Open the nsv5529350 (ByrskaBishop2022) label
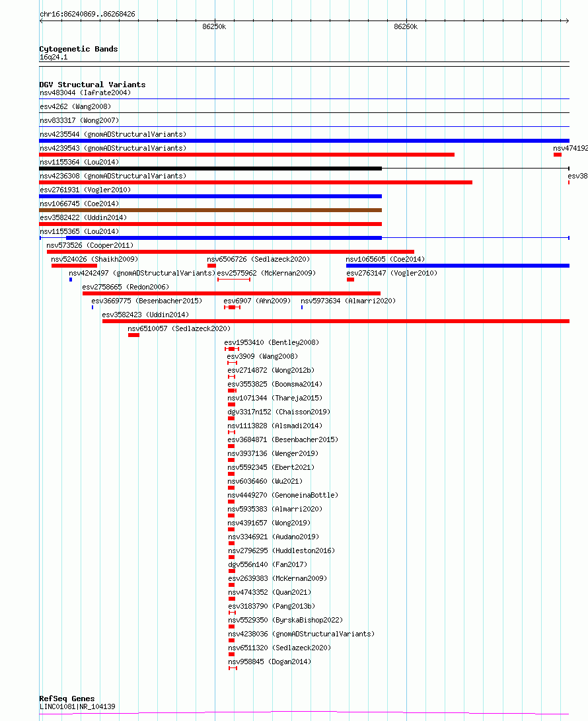588x721 pixels. tap(285, 620)
